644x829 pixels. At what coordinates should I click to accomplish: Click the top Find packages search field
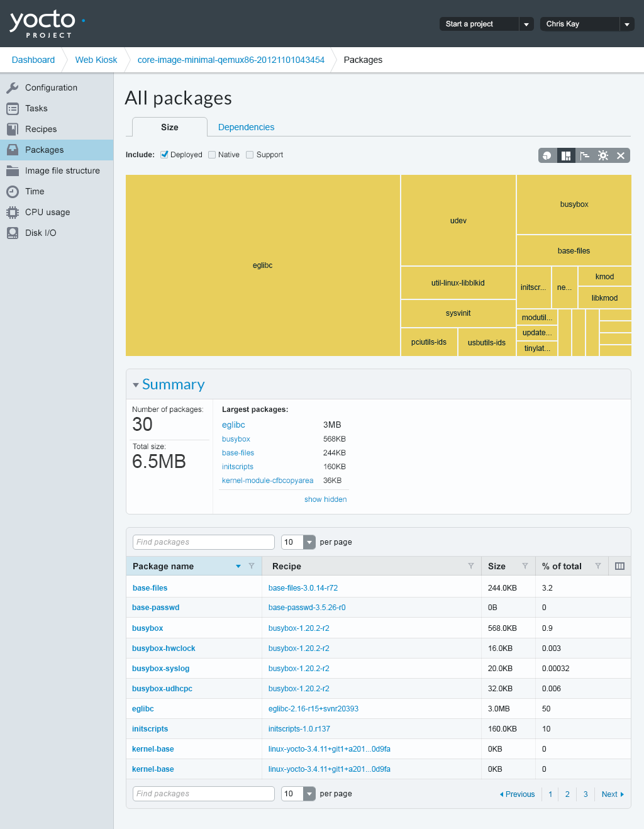coord(204,542)
